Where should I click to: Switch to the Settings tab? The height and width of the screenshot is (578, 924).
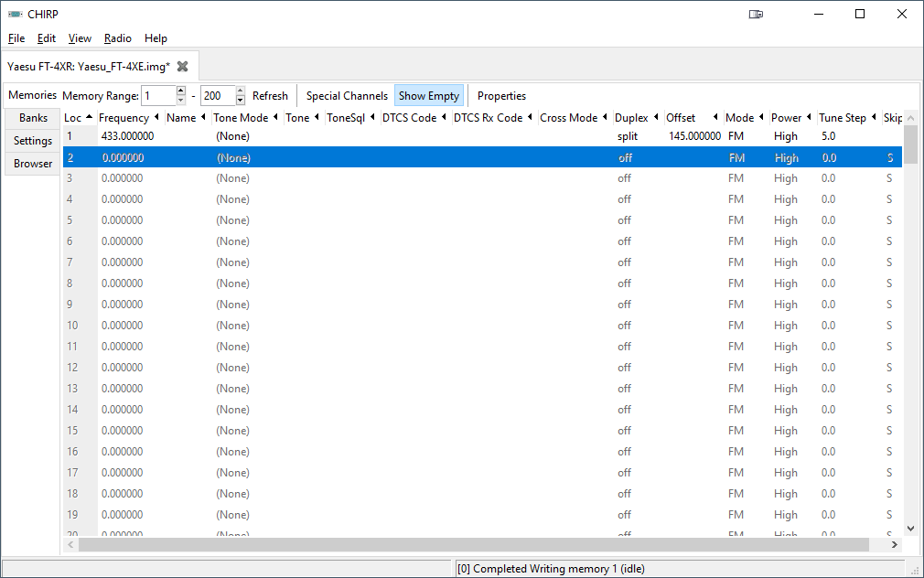click(33, 141)
